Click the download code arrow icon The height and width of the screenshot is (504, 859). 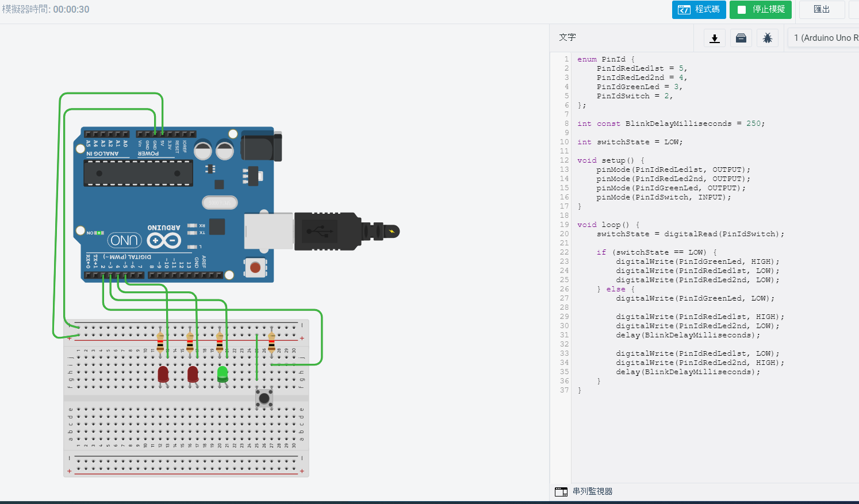pyautogui.click(x=714, y=38)
